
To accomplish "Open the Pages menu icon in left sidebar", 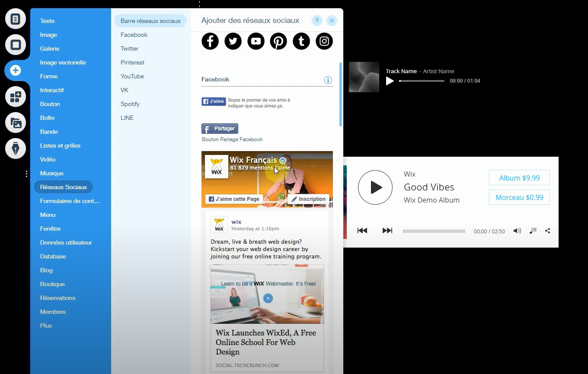I will [16, 19].
